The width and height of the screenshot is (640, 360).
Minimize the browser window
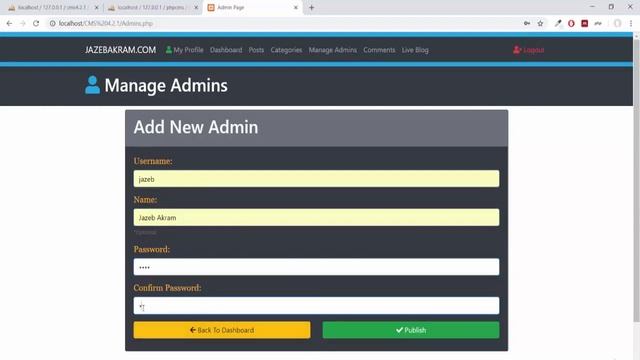point(592,7)
